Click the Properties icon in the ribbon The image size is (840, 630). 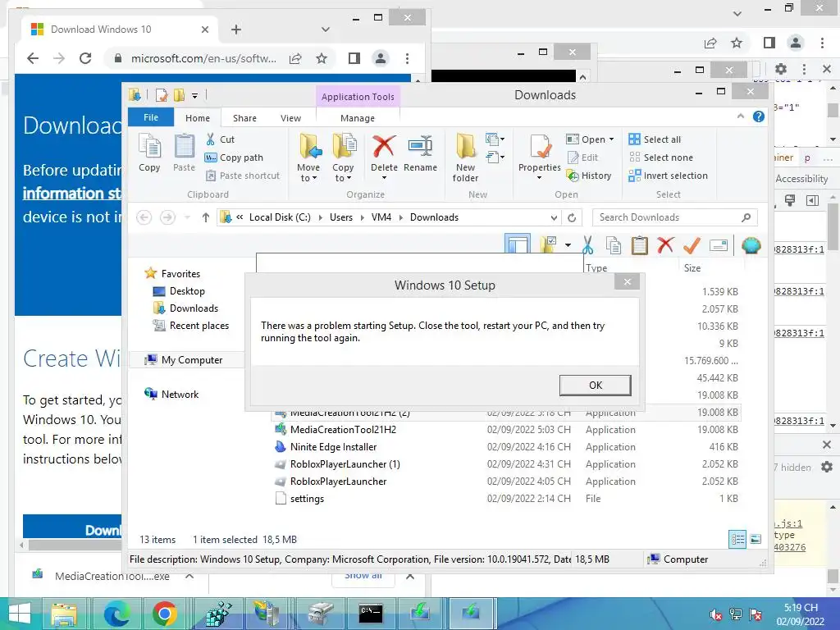540,146
